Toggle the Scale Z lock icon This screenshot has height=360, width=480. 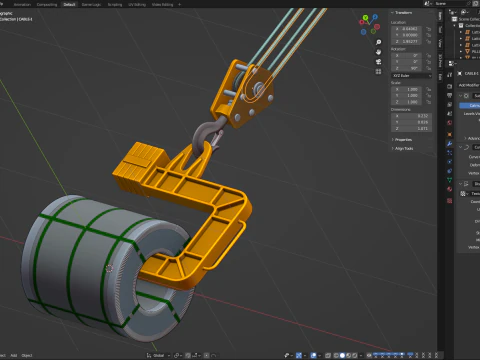pos(429,102)
